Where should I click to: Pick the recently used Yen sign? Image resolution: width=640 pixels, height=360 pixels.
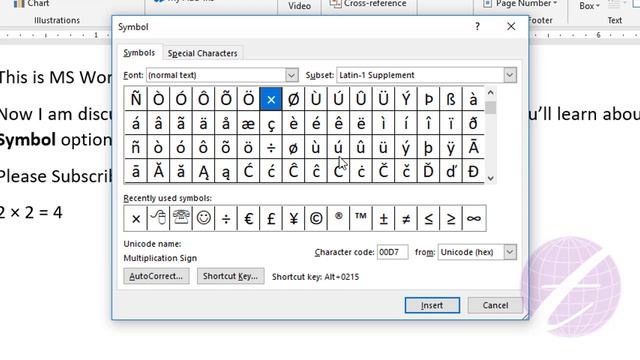pyautogui.click(x=293, y=218)
